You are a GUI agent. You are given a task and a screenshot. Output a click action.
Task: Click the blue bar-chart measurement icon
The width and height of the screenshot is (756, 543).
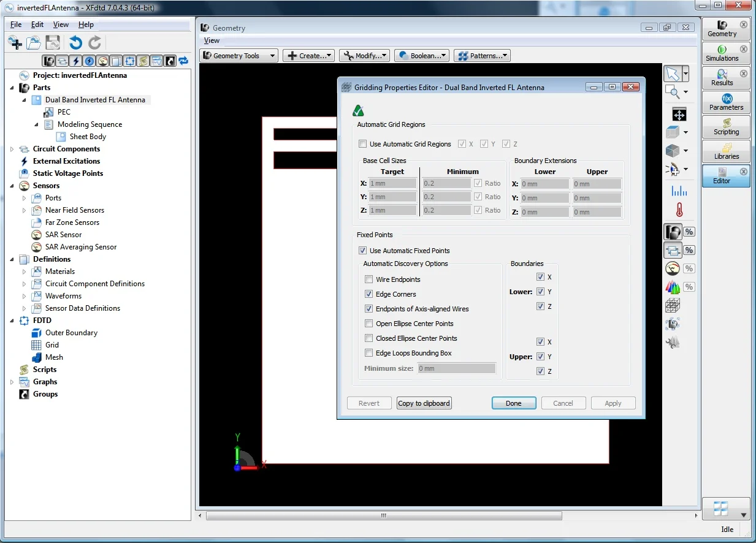pos(679,191)
